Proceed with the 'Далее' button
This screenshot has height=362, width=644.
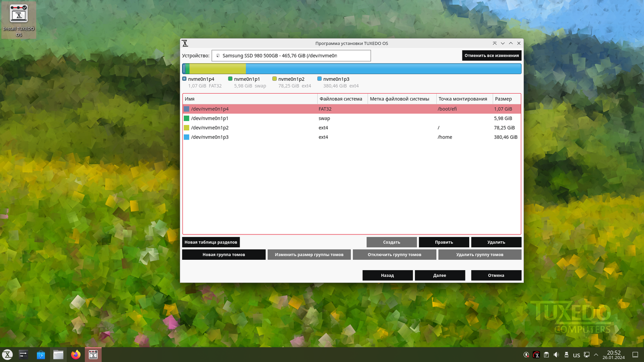point(440,275)
